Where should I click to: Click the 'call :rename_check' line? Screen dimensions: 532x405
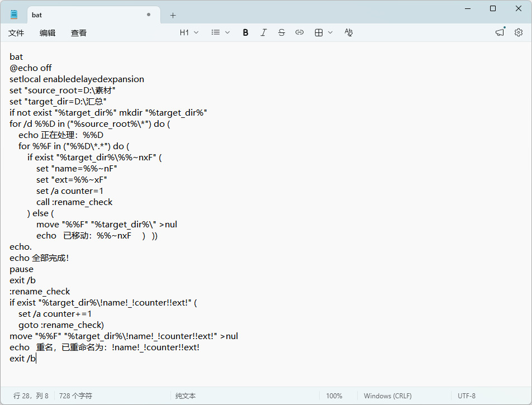pyautogui.click(x=74, y=202)
